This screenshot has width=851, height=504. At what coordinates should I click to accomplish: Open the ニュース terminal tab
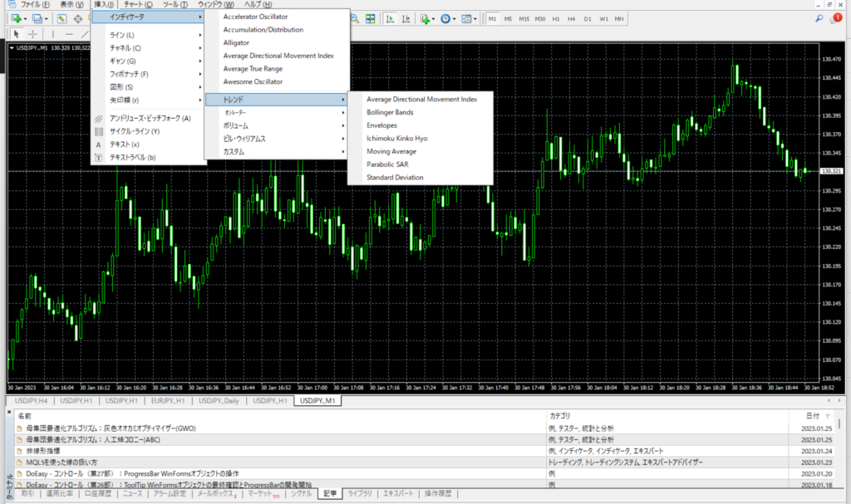132,494
